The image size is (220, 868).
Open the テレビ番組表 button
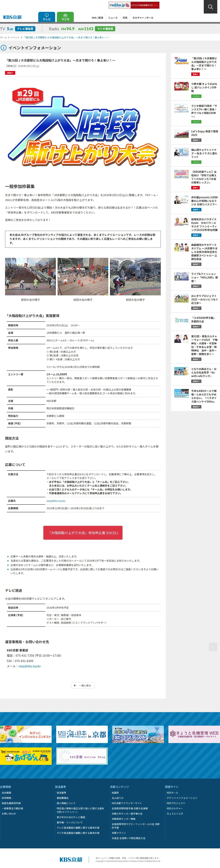point(25,29)
